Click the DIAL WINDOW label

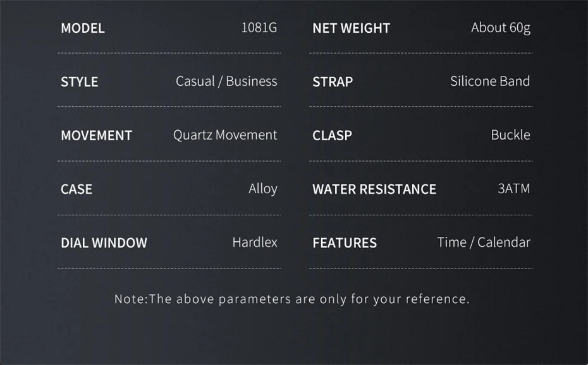(104, 243)
